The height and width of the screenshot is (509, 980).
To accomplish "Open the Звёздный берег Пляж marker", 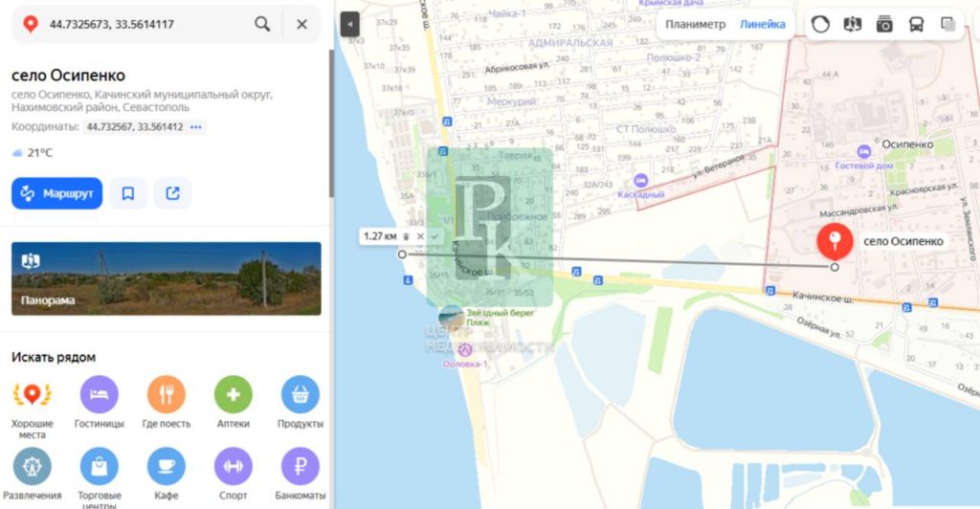I will [x=452, y=318].
